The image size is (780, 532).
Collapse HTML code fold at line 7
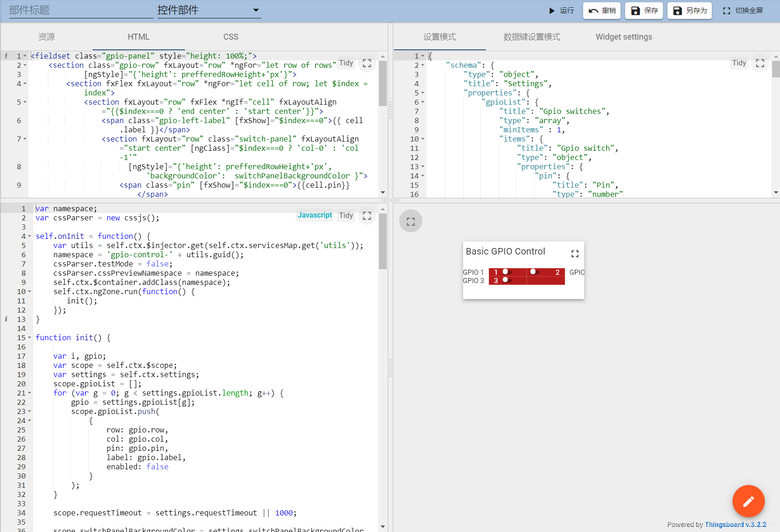25,139
